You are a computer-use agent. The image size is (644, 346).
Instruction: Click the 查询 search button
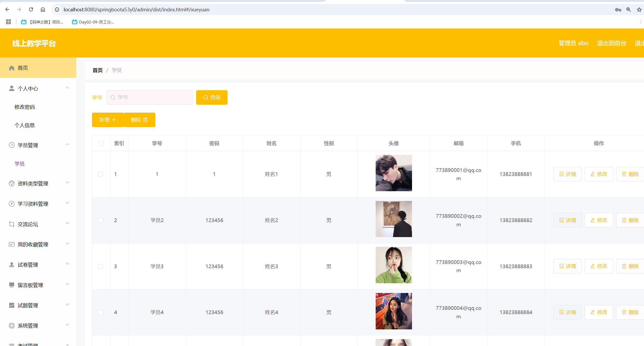pos(212,97)
